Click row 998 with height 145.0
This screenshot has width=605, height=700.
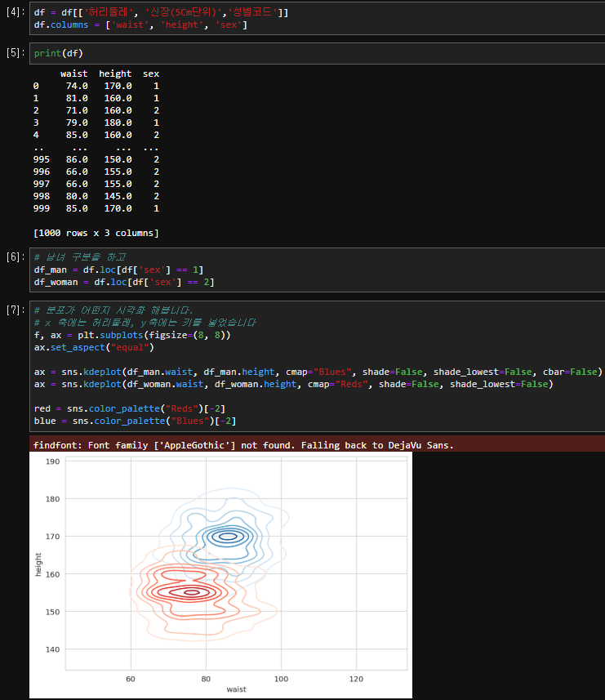(96, 196)
